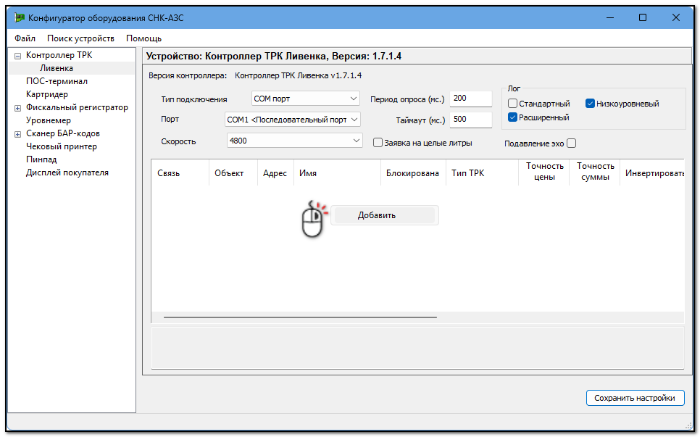The width and height of the screenshot is (700, 437).
Task: Minimize the configurator window
Action: (x=610, y=18)
